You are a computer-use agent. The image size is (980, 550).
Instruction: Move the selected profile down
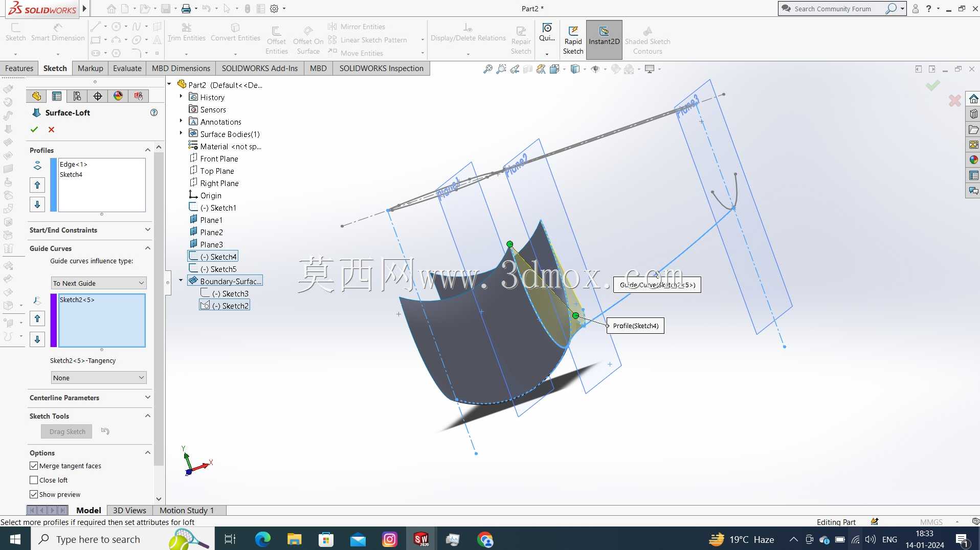pos(37,204)
